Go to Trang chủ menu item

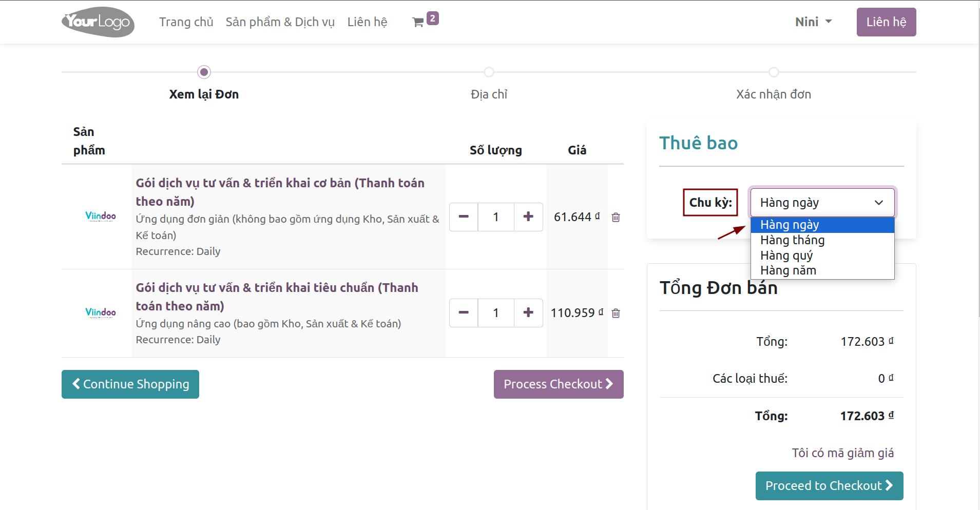pos(186,22)
